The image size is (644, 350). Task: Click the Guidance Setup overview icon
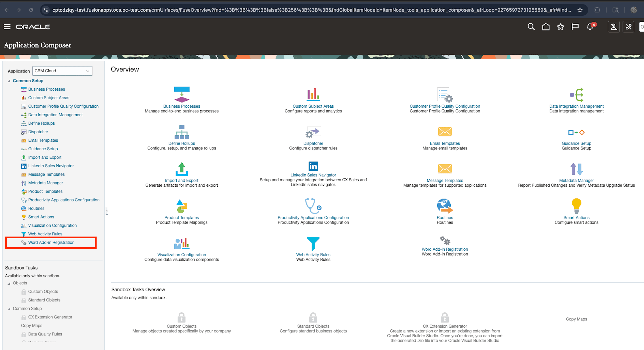pyautogui.click(x=576, y=132)
